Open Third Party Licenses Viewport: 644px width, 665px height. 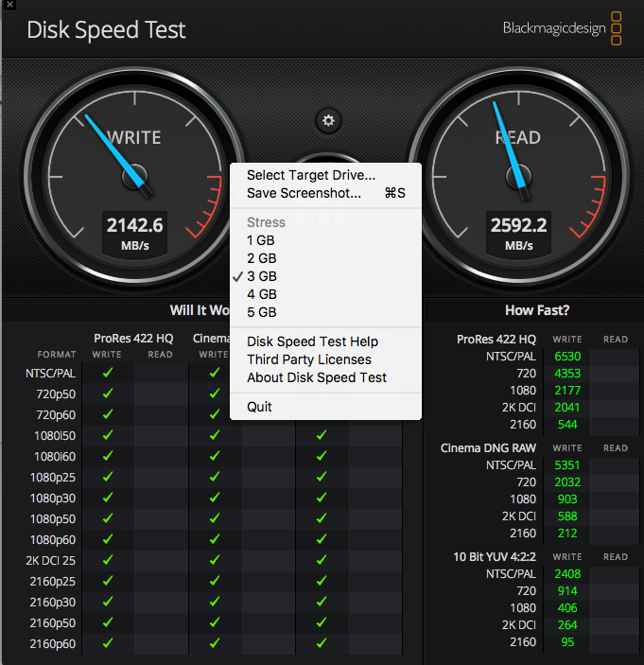click(325, 359)
